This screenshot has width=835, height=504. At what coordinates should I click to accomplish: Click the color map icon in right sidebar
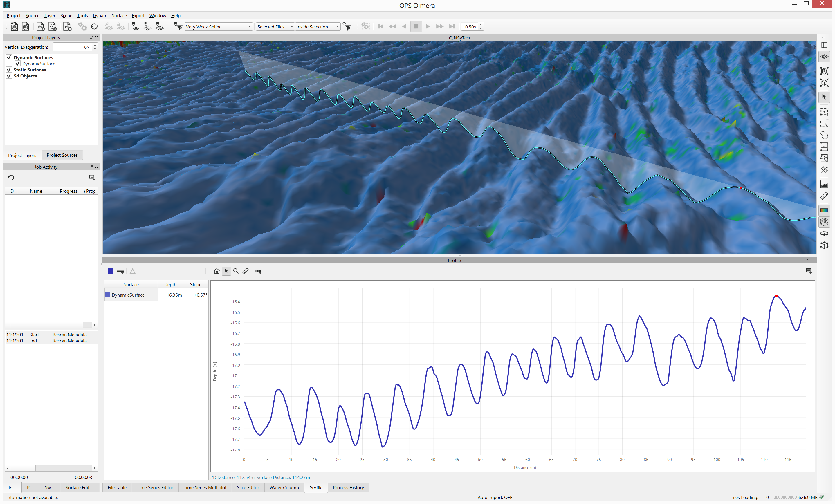824,210
